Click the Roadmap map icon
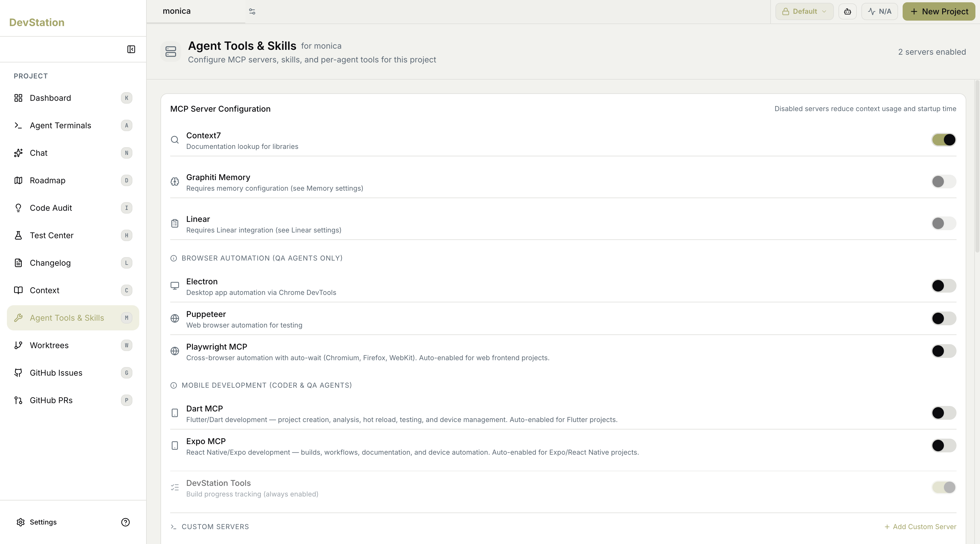The image size is (980, 544). 18,180
